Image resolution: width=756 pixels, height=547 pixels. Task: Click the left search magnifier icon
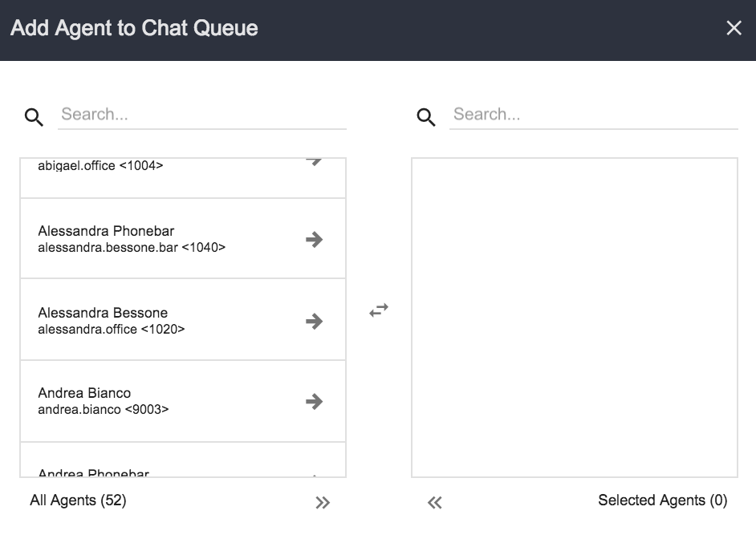coord(34,117)
